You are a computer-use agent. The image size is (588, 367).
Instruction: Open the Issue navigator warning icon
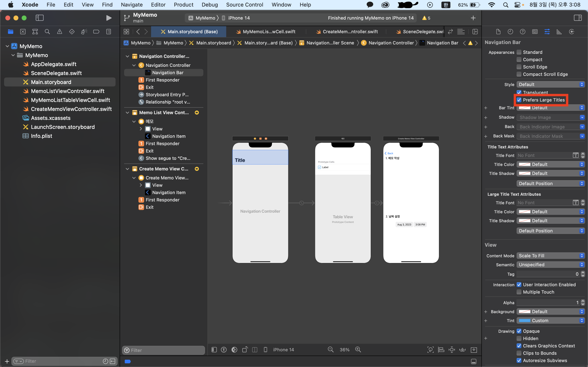(x=60, y=32)
